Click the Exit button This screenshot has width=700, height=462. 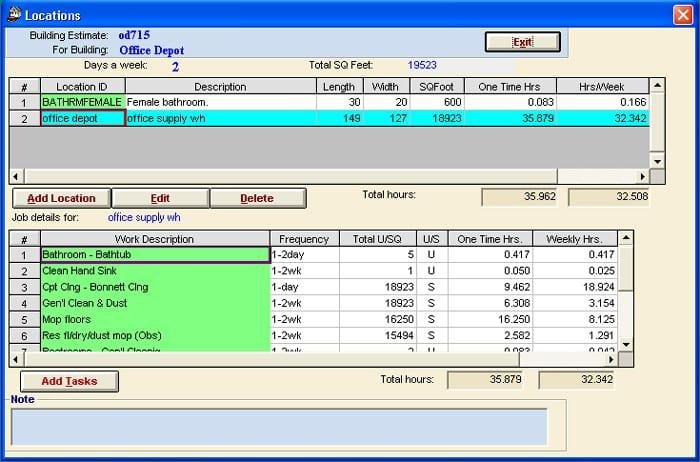[522, 42]
